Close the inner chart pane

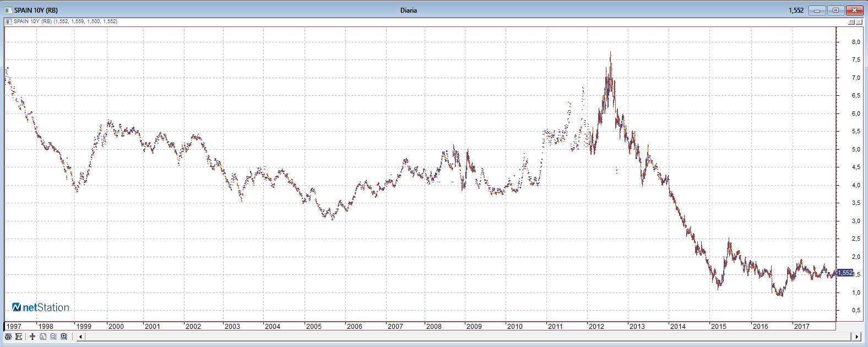click(x=859, y=21)
